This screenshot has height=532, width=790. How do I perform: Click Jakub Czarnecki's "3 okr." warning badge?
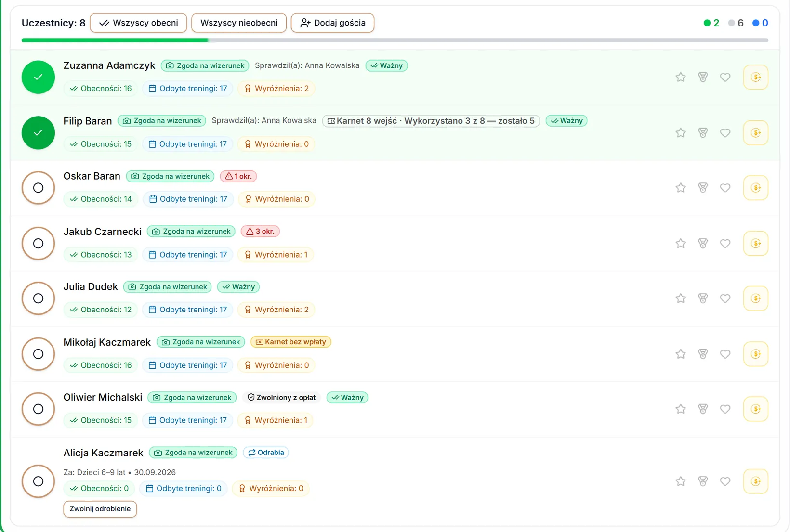point(260,232)
